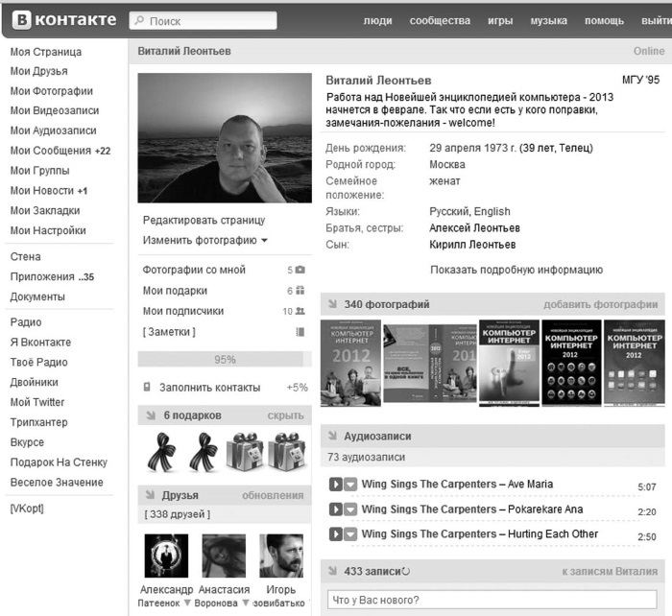
Task: Open the book cover photo with finger
Action: (x=509, y=363)
